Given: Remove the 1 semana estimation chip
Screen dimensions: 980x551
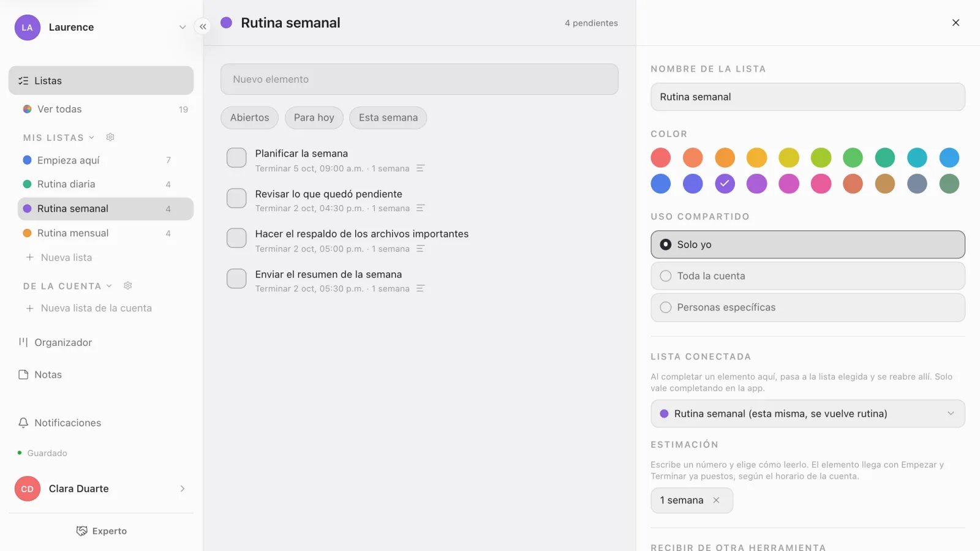Looking at the screenshot, I should [x=716, y=500].
